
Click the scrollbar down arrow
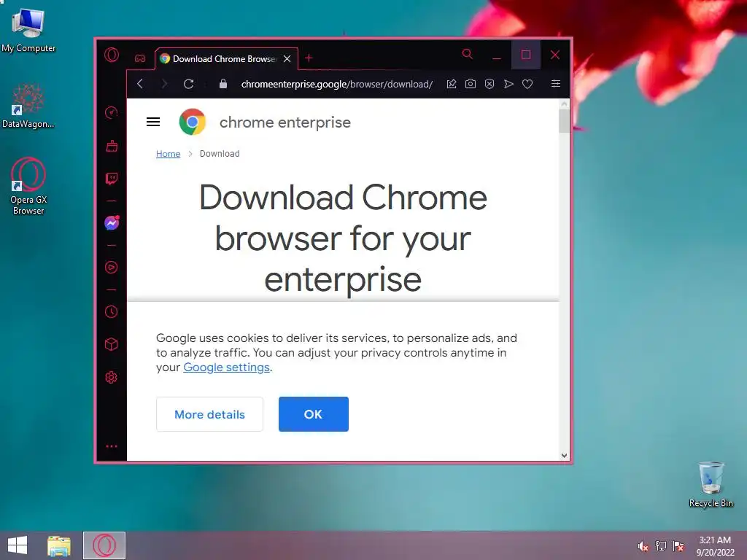coord(564,455)
